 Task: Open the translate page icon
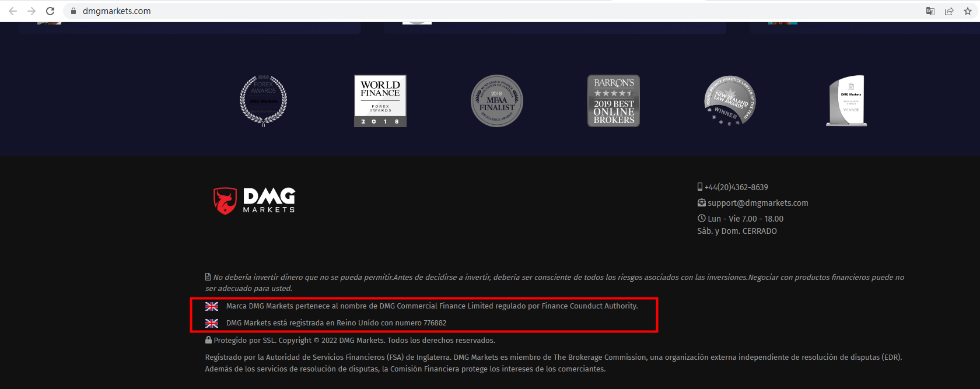tap(930, 11)
